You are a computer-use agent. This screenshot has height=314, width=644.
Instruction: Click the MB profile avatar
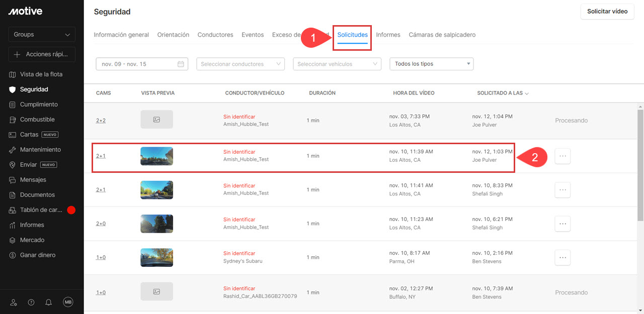(x=68, y=302)
